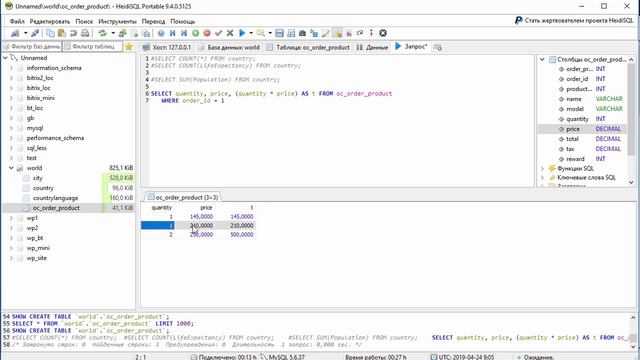Select the country table in tree
The width and height of the screenshot is (640, 360).
43,188
